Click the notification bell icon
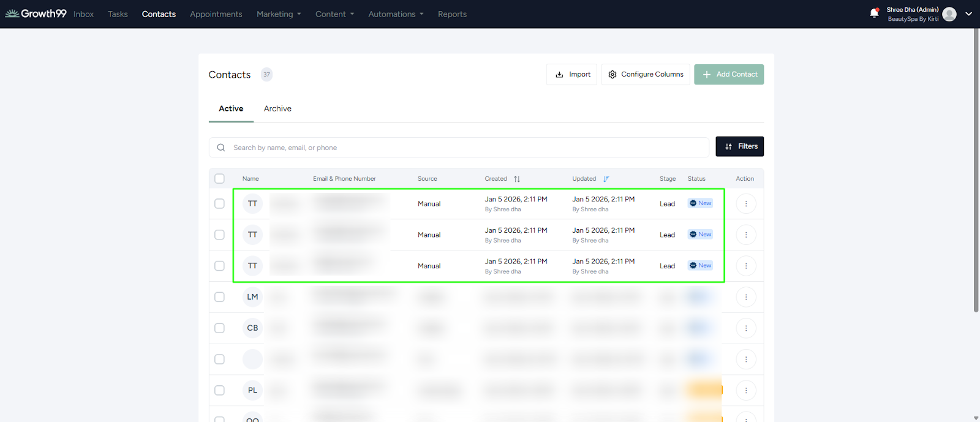Viewport: 980px width, 422px height. coord(874,13)
